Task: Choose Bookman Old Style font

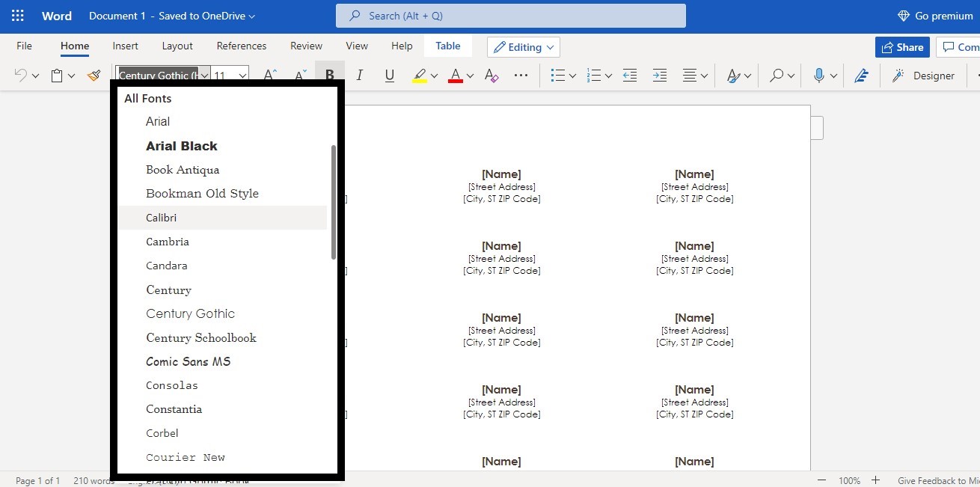Action: (x=221, y=194)
